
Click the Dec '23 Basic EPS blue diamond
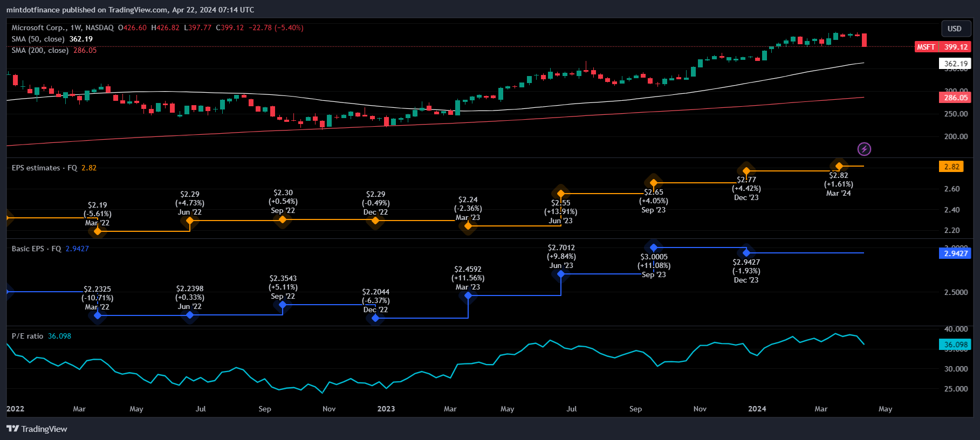(x=746, y=253)
